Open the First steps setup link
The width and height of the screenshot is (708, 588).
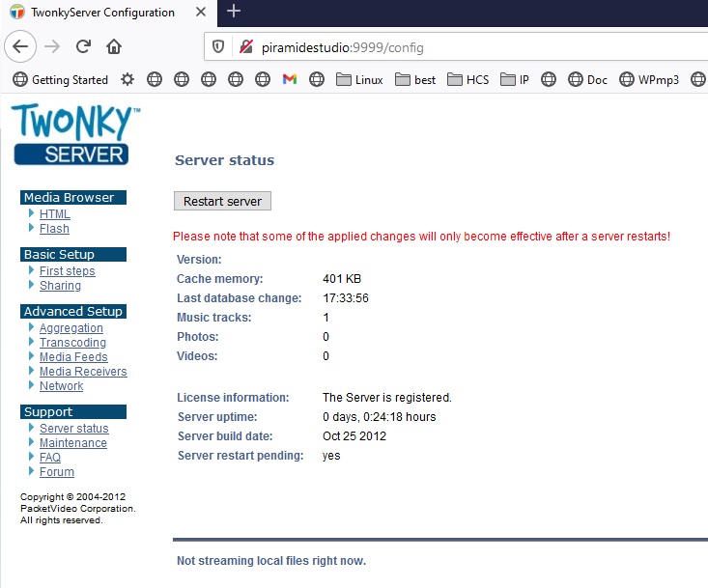pos(68,270)
